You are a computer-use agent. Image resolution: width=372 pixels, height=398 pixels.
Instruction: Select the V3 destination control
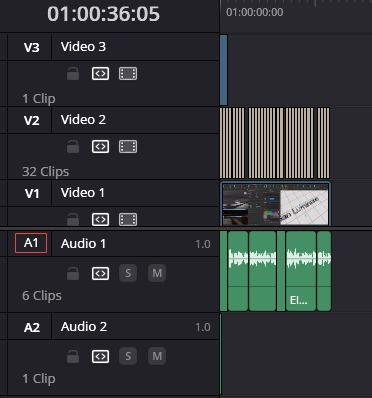pyautogui.click(x=31, y=47)
